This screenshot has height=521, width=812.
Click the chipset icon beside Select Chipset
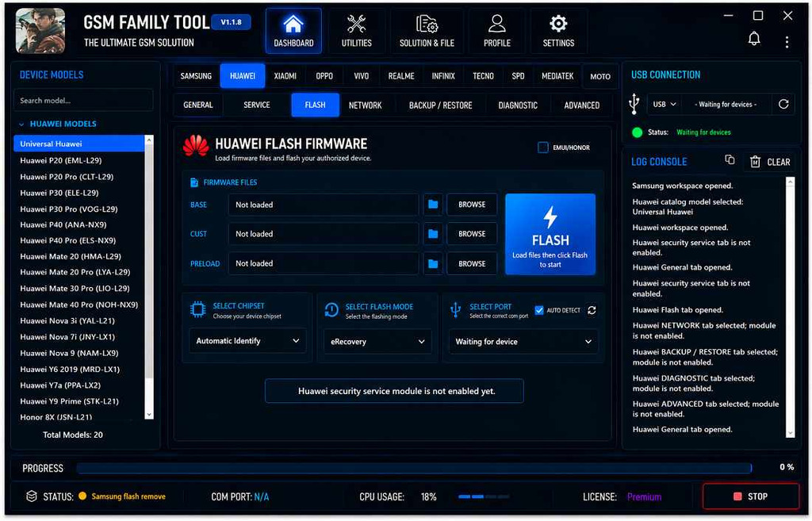197,310
